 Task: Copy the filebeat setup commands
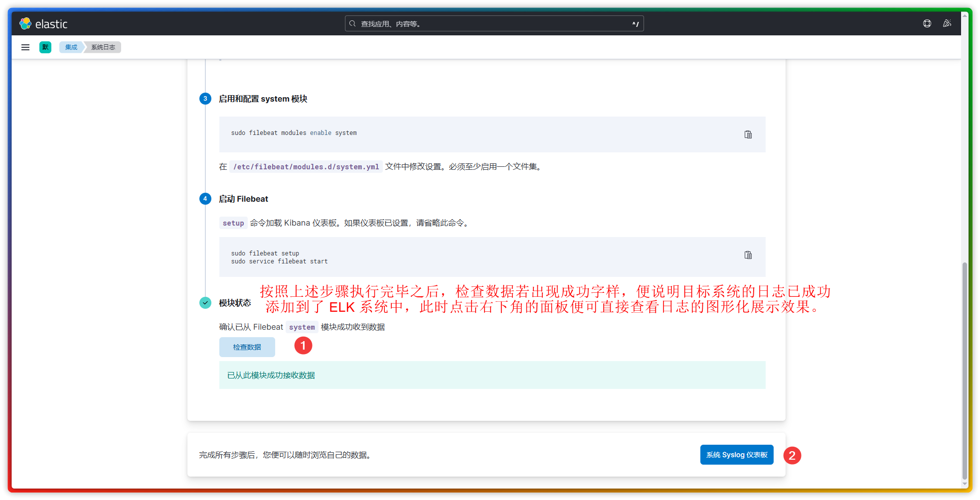coord(748,255)
